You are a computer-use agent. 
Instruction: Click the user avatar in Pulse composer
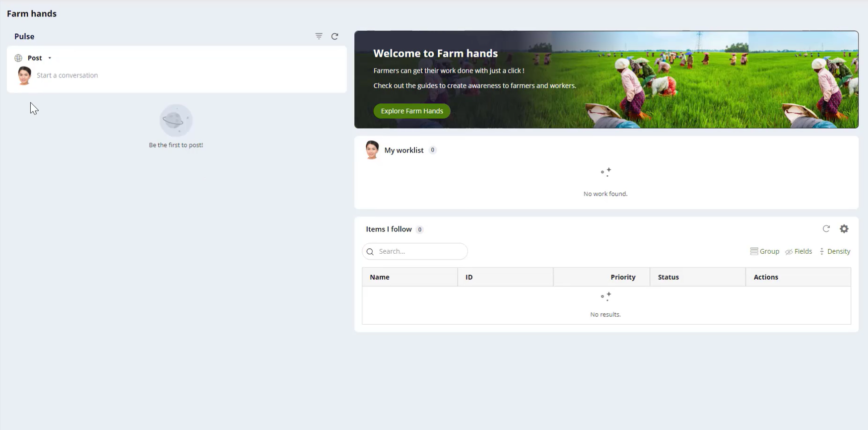click(x=24, y=75)
